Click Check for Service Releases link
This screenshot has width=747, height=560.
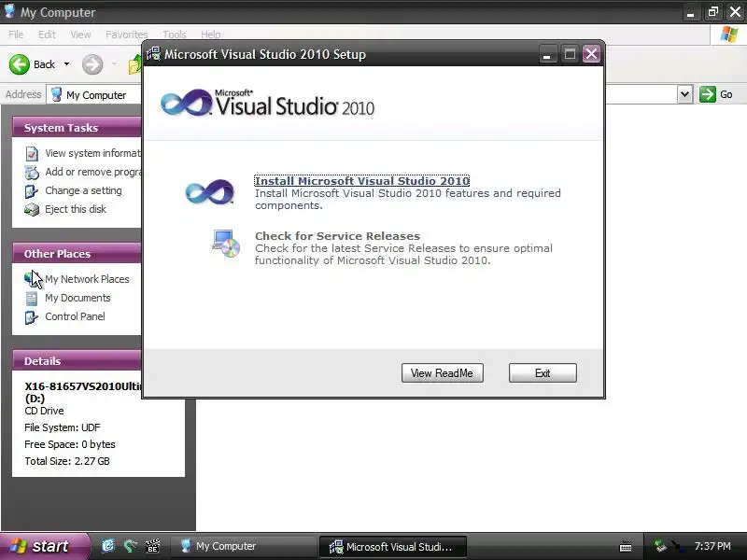coord(337,236)
